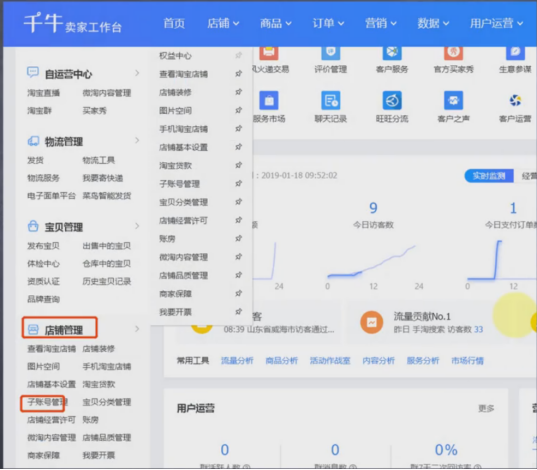Click the orange 流量贡献No.1 icon
This screenshot has height=470, width=537.
click(372, 322)
